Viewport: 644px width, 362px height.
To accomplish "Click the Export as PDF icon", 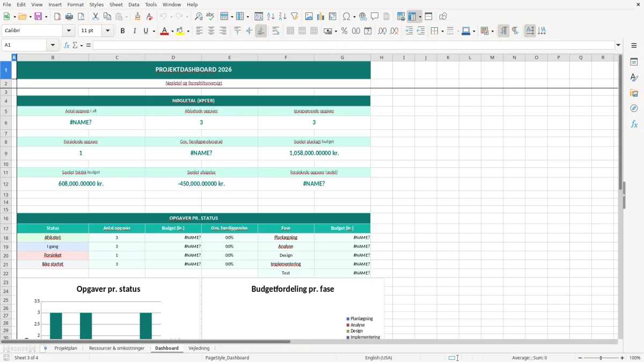I will (57, 17).
